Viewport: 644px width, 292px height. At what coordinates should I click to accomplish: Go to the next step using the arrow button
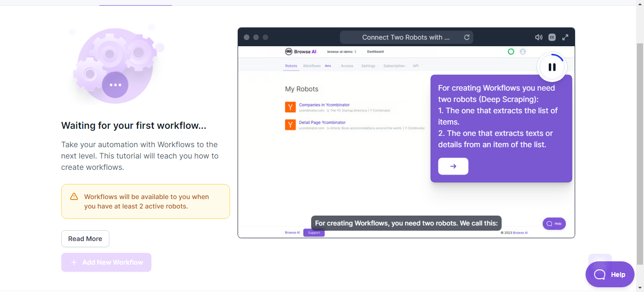coord(453,166)
